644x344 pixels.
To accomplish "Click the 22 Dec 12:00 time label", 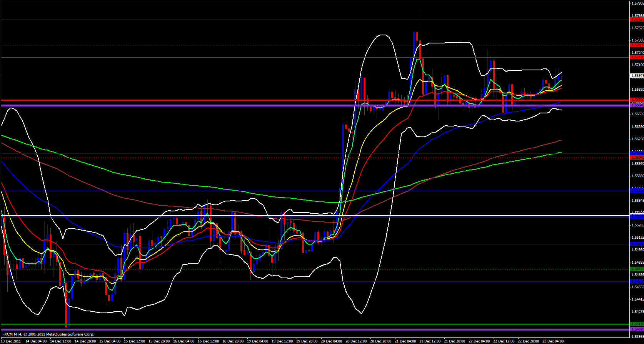I will pos(504,341).
